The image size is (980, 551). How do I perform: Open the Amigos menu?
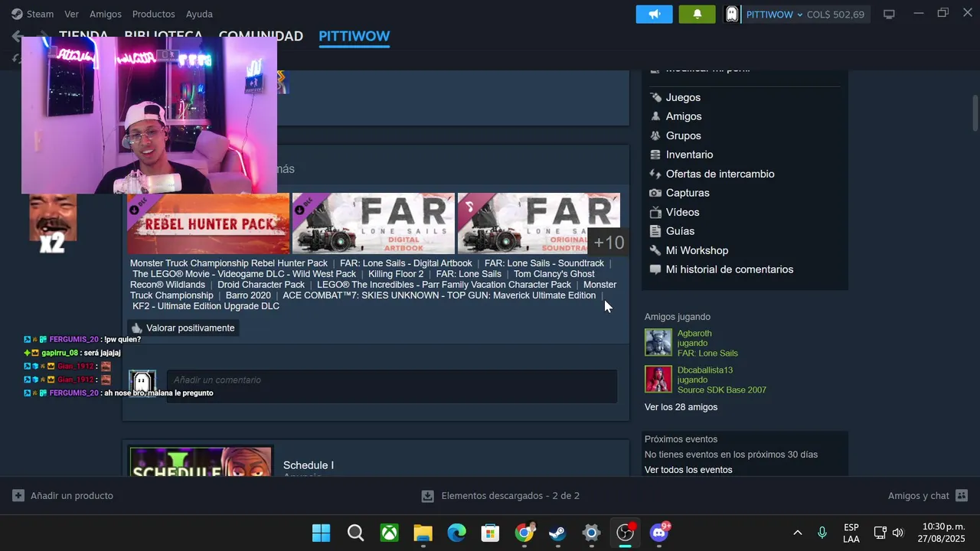[106, 14]
